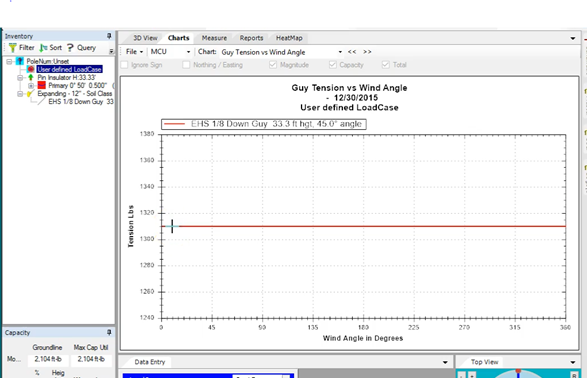Click the green Pin Insulator arrow icon
Screen dimensions: 587x378
pos(31,77)
